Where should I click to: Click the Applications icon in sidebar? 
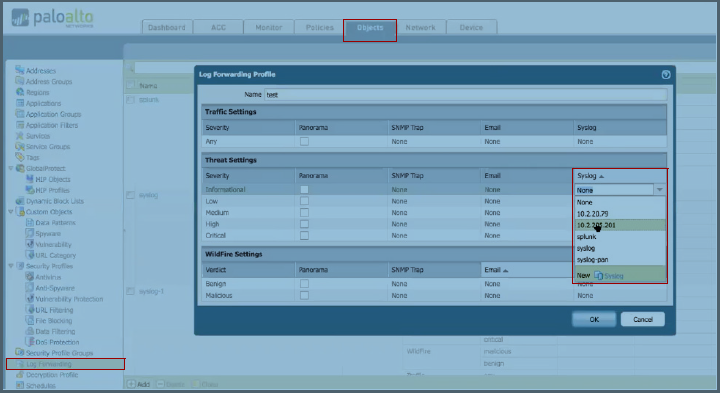[19, 103]
